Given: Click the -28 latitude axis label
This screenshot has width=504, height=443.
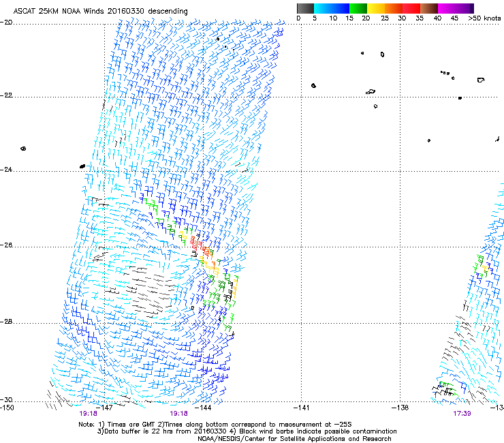Looking at the screenshot, I should pyautogui.click(x=6, y=322).
